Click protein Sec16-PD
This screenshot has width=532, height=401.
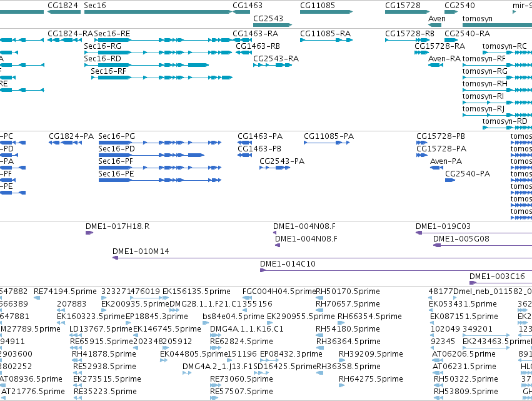pos(151,155)
